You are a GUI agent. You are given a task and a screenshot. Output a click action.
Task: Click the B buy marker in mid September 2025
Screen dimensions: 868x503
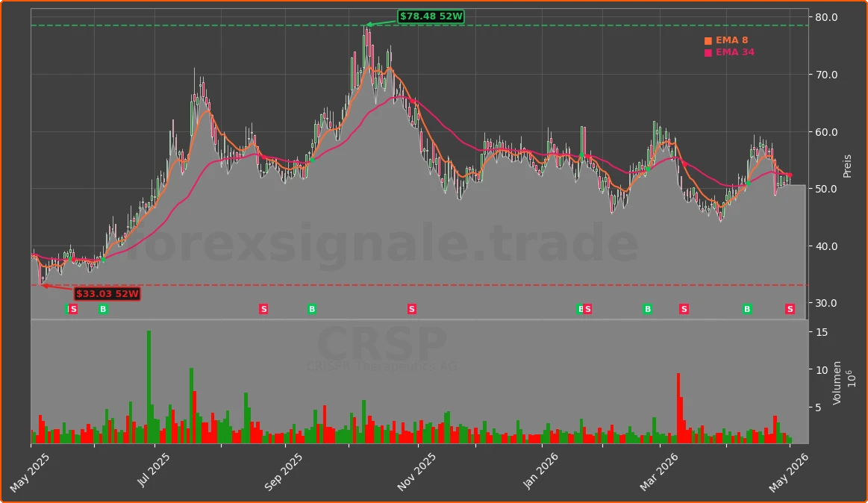[x=312, y=309]
